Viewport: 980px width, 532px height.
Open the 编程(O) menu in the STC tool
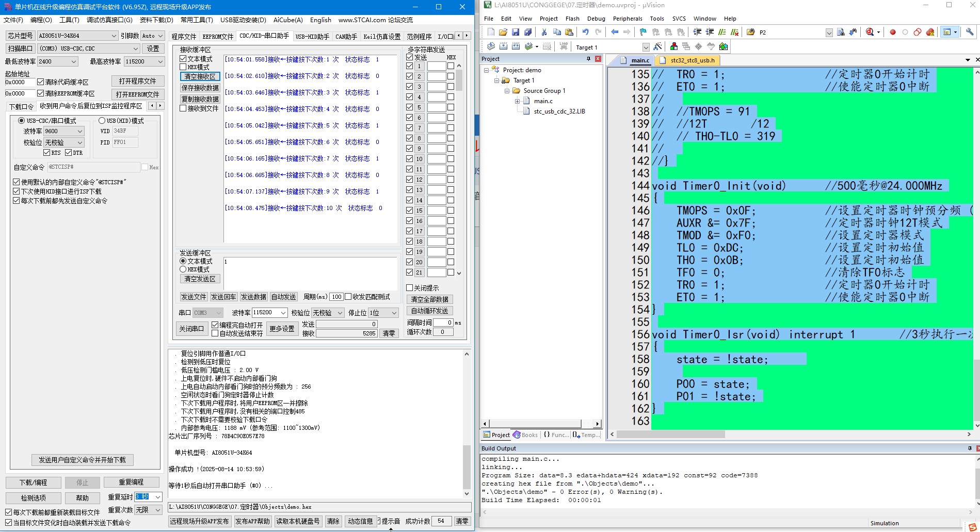[41, 20]
